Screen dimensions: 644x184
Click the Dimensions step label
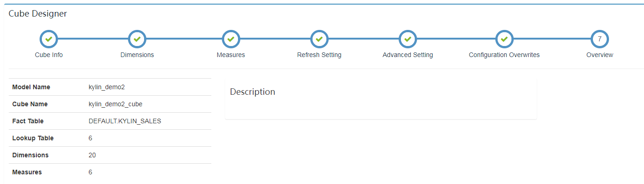(x=137, y=55)
